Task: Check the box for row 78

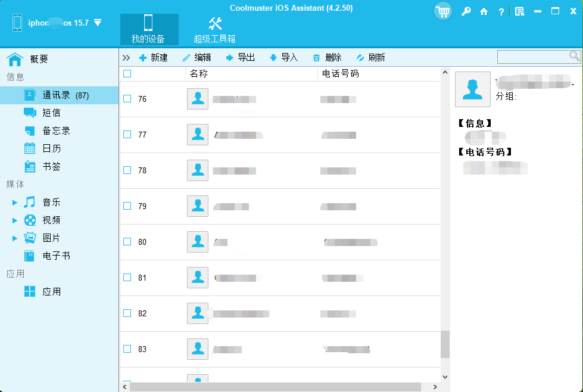Action: click(127, 170)
